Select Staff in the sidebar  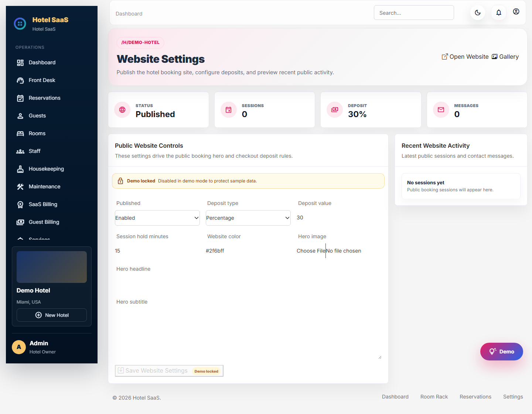(52, 151)
